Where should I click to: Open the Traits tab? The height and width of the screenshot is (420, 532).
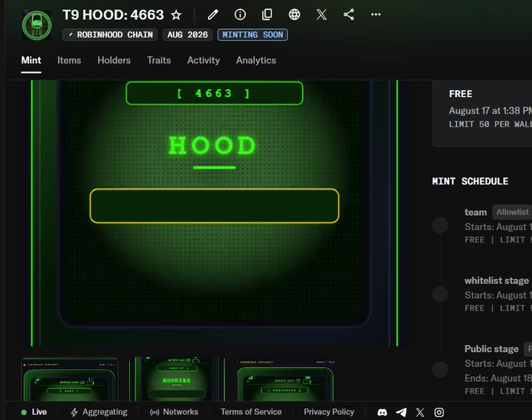(x=159, y=60)
